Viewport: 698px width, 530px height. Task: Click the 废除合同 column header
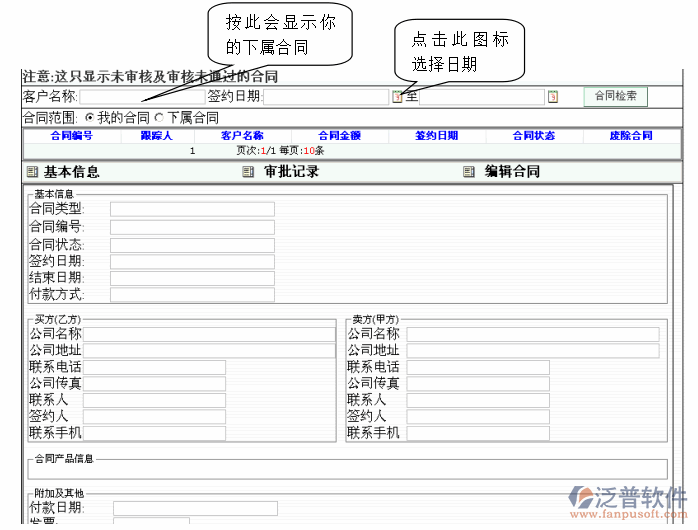pyautogui.click(x=631, y=136)
